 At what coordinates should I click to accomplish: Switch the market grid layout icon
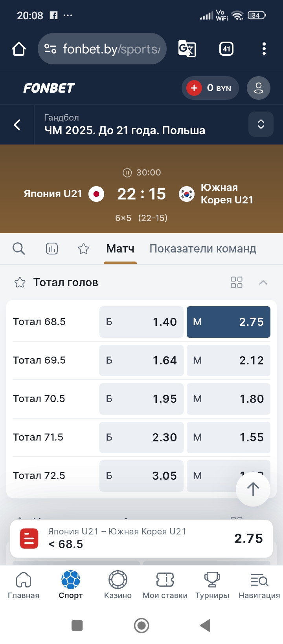(237, 282)
